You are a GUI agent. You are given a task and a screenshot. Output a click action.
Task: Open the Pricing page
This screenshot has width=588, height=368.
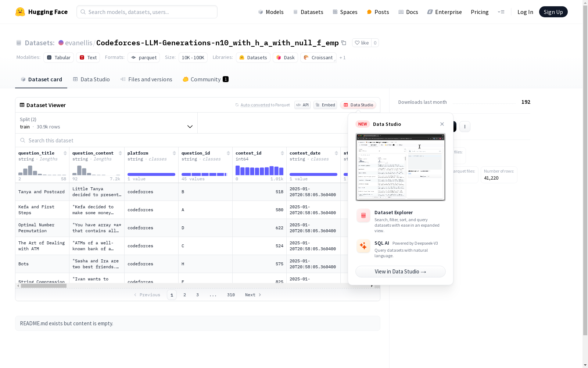tap(480, 12)
